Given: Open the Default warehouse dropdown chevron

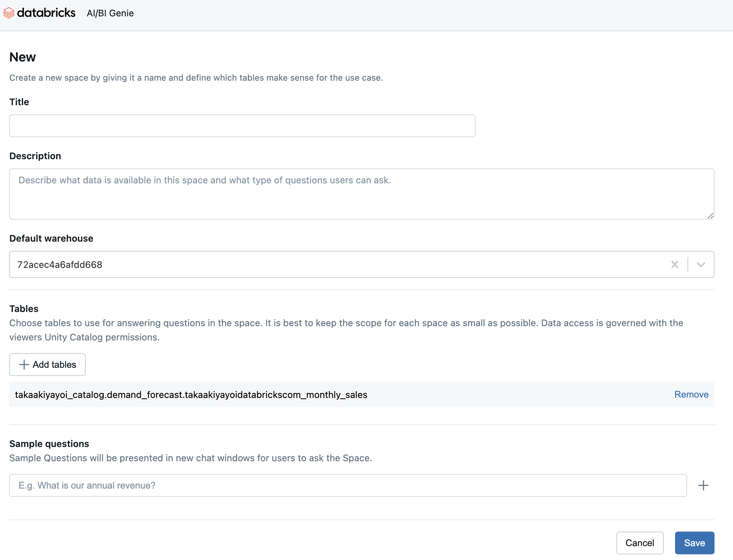Looking at the screenshot, I should coord(701,264).
